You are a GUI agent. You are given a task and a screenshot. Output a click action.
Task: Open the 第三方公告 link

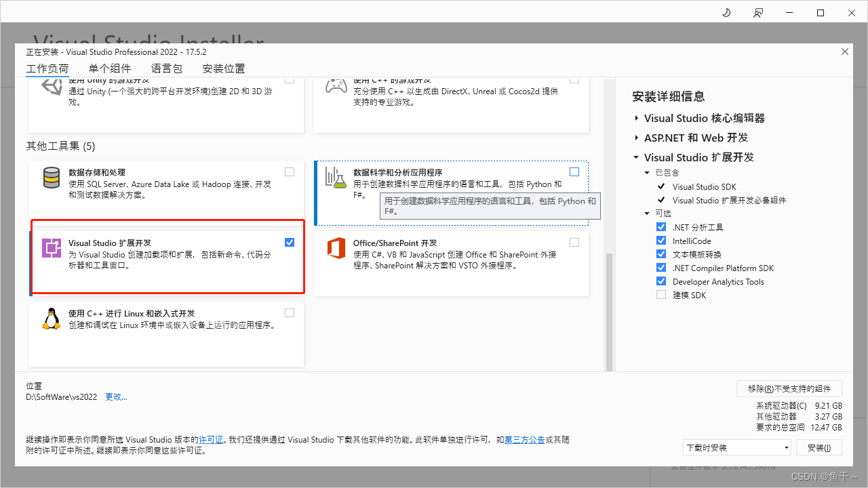tap(524, 440)
